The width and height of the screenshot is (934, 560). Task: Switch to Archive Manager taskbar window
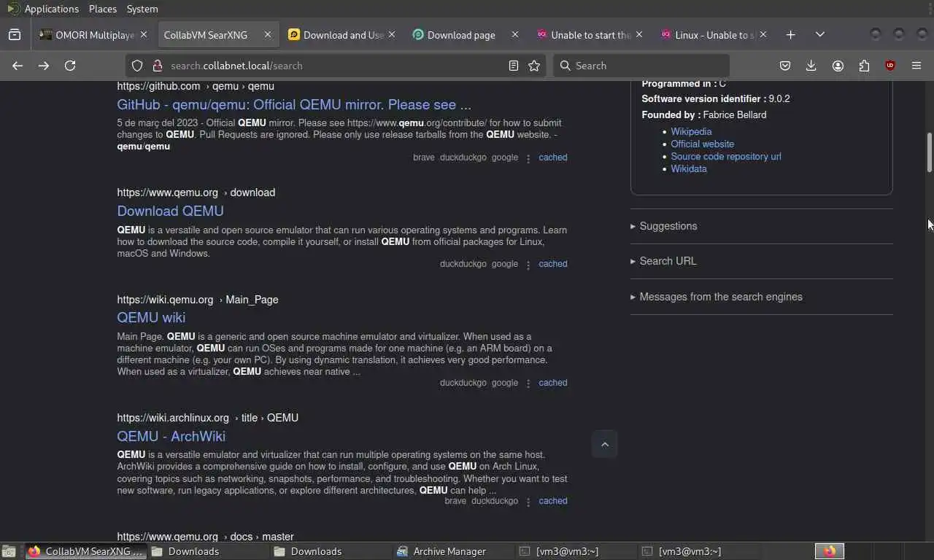pos(453,551)
